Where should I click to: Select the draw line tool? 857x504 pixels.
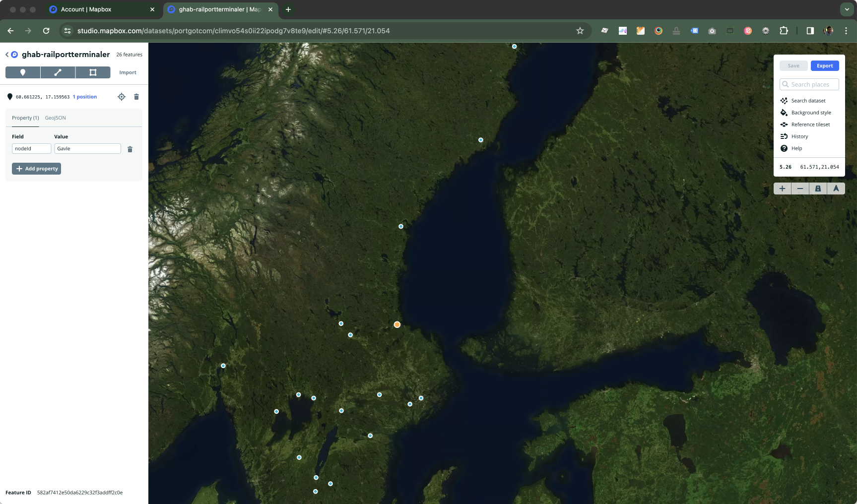(x=58, y=72)
